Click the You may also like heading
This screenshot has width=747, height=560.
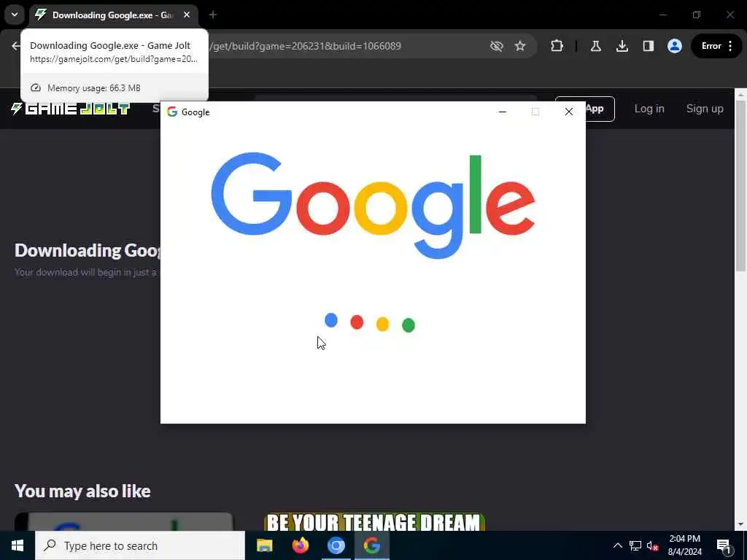coord(82,491)
